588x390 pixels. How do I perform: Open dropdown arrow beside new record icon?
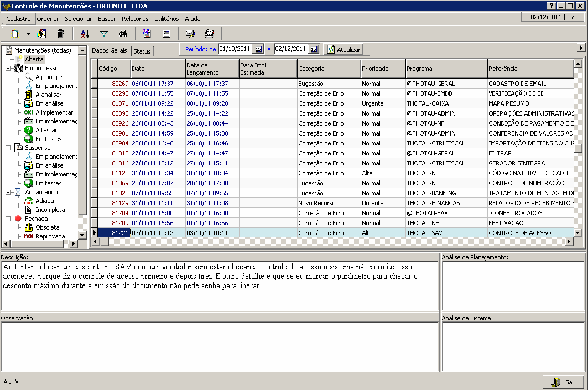click(28, 34)
